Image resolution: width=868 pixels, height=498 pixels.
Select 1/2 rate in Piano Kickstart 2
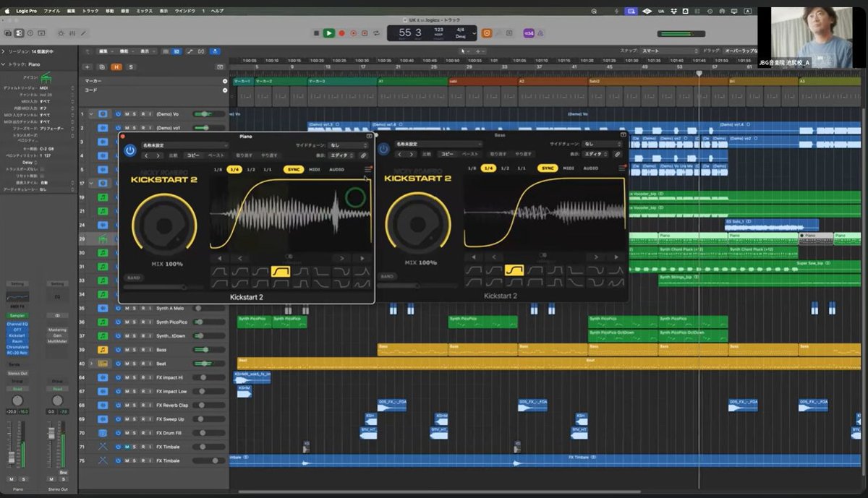tap(251, 169)
